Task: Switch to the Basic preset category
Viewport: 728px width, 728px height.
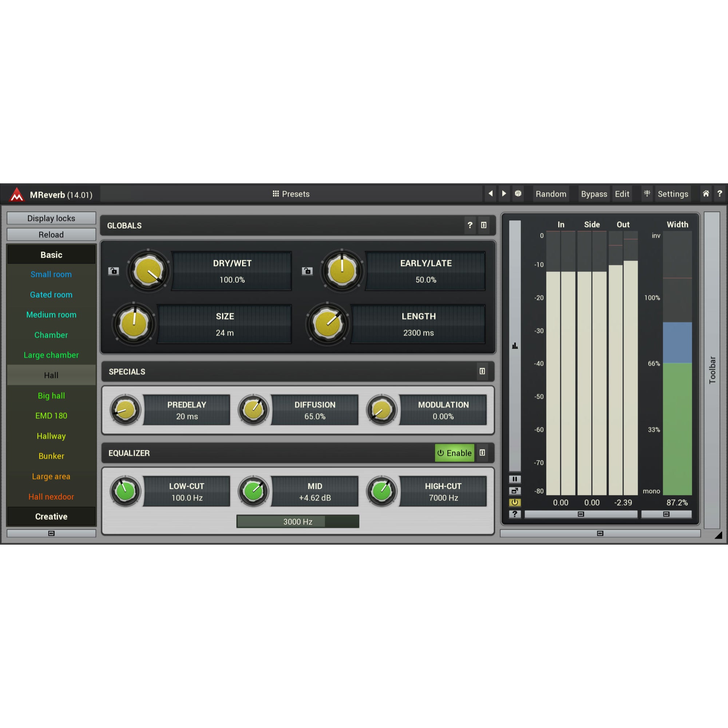Action: (51, 255)
